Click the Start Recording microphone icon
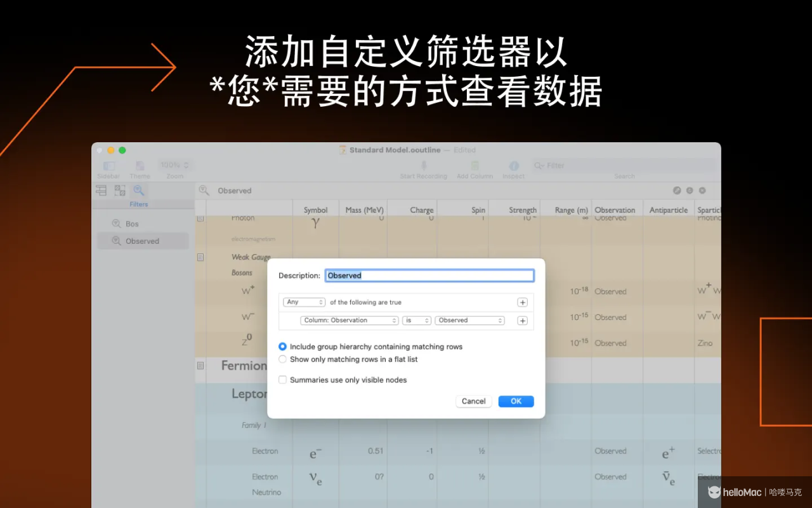 coord(424,166)
